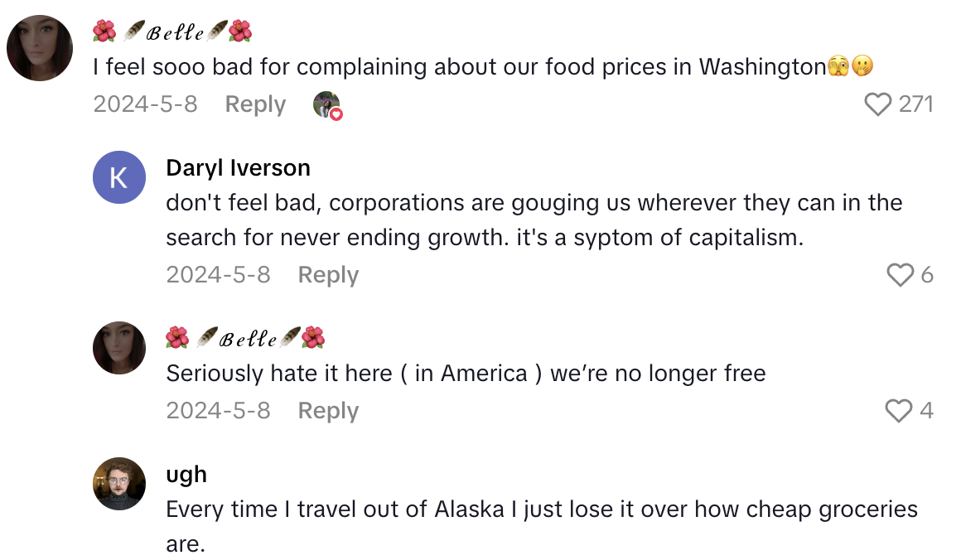Image resolution: width=961 pixels, height=560 pixels.
Task: Click Daryl Iverson's blue "K" avatar
Action: (119, 176)
